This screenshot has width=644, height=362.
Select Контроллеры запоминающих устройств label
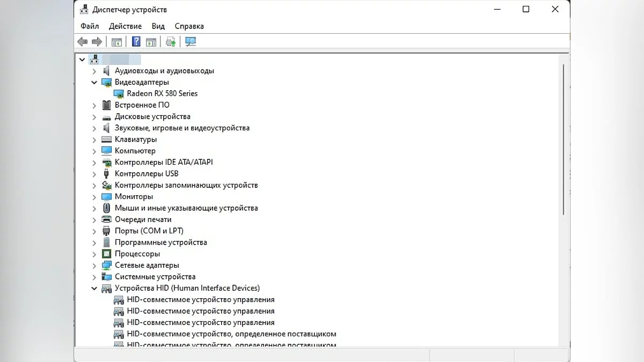pos(186,185)
